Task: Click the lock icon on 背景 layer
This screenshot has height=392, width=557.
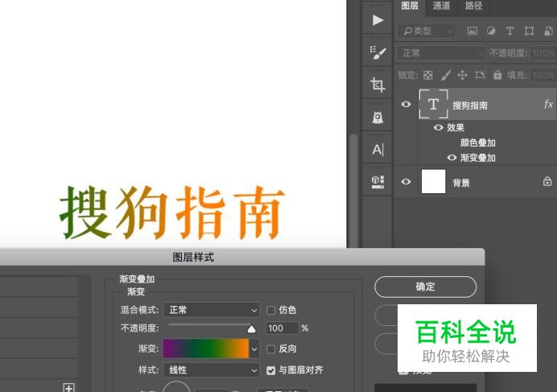Action: (547, 181)
